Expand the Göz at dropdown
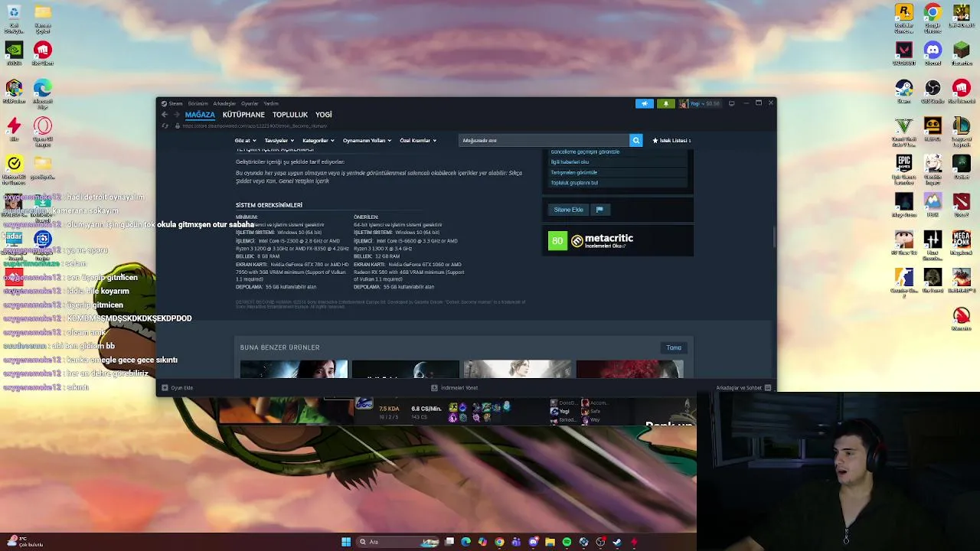The height and width of the screenshot is (551, 980). pyautogui.click(x=244, y=141)
